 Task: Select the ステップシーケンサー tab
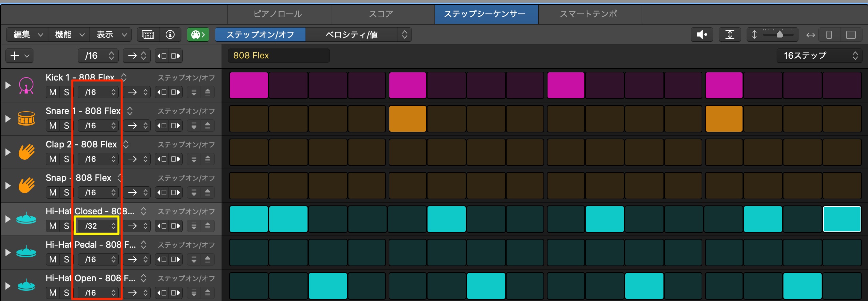pyautogui.click(x=486, y=14)
